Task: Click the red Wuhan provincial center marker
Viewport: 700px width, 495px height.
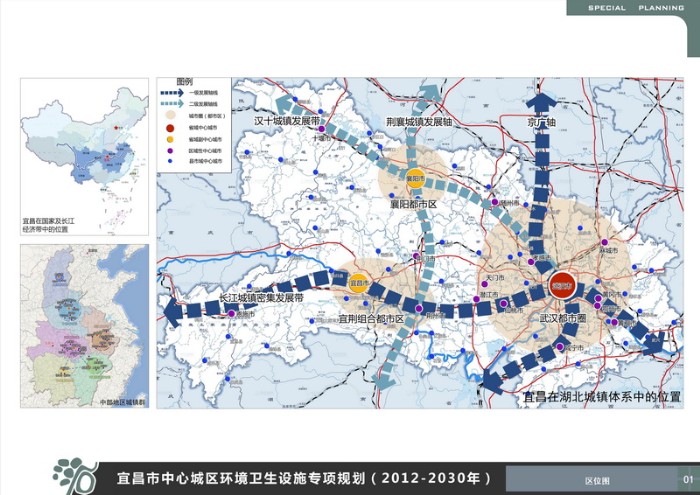Action: pos(561,286)
